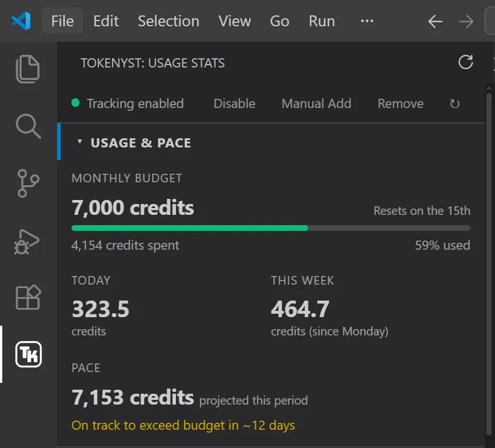The width and height of the screenshot is (495, 448).
Task: Click the MONTHLY BUDGET label
Action: (x=127, y=178)
